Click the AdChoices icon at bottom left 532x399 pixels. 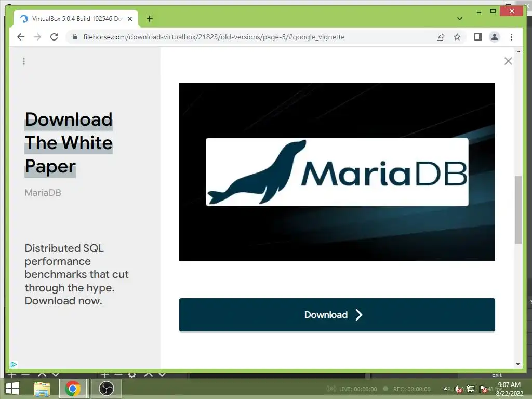click(13, 364)
